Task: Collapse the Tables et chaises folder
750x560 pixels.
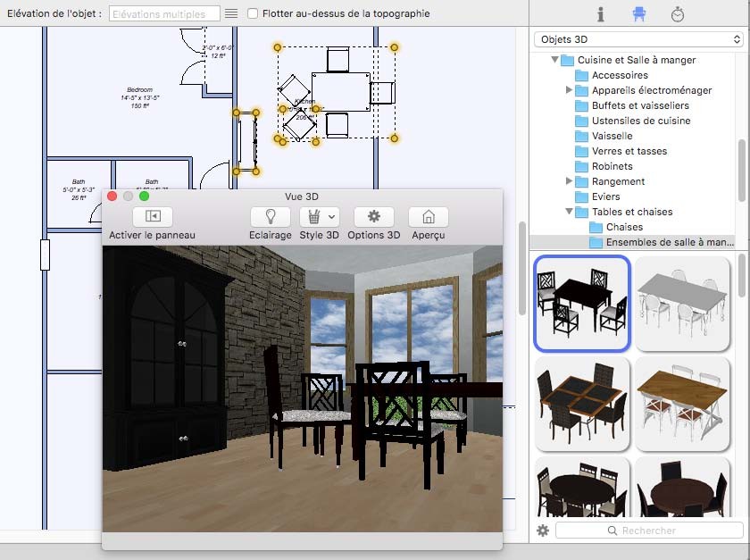Action: tap(569, 212)
